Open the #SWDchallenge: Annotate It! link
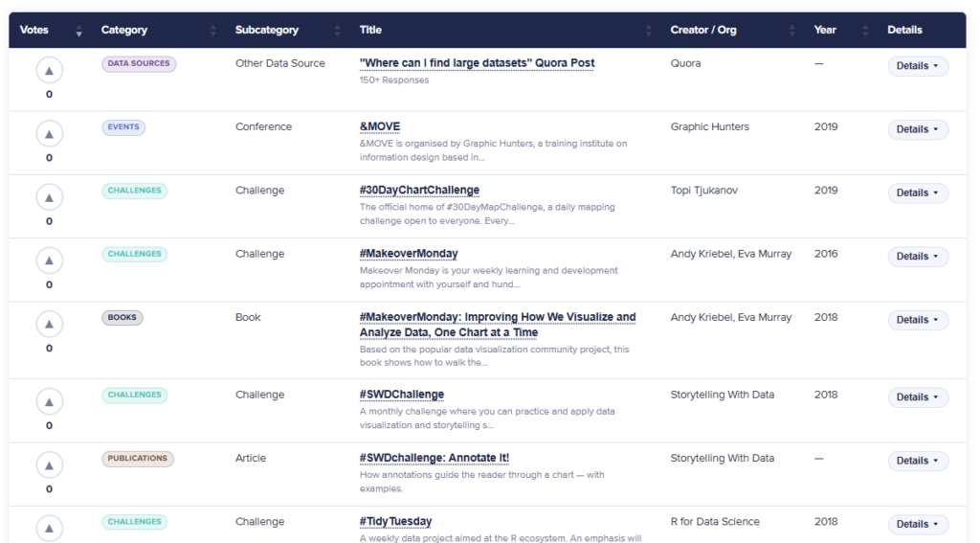The height and width of the screenshot is (543, 980). [434, 458]
